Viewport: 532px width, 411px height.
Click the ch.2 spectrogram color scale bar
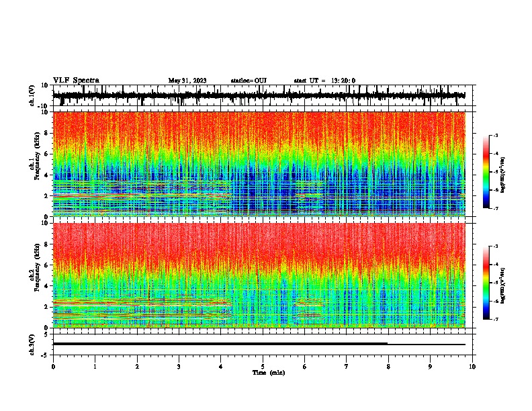pyautogui.click(x=486, y=283)
